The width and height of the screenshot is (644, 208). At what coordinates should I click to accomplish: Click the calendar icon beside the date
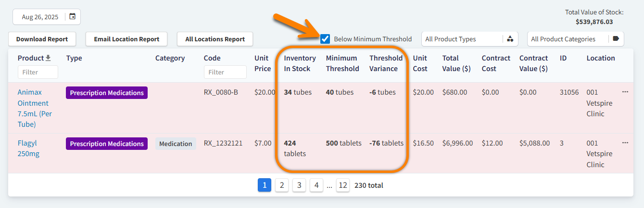point(72,17)
